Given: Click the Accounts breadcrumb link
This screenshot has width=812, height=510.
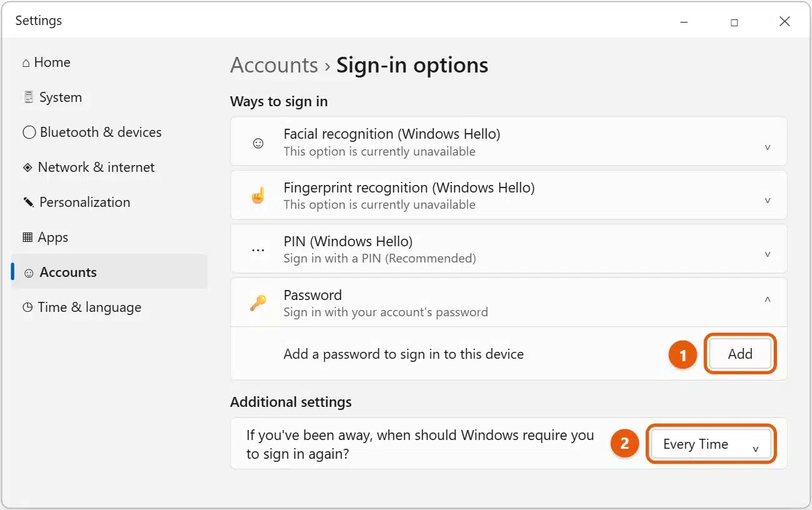Looking at the screenshot, I should 274,65.
